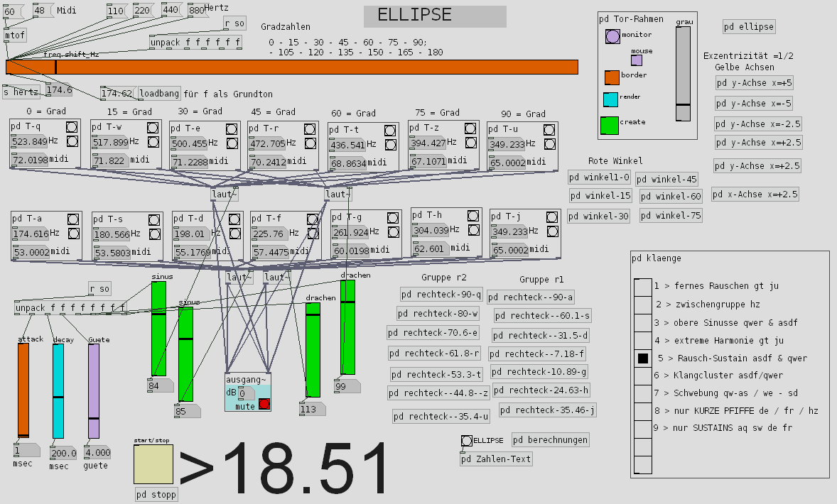Click the purple monitor bang button
This screenshot has width=837, height=504.
pyautogui.click(x=612, y=36)
